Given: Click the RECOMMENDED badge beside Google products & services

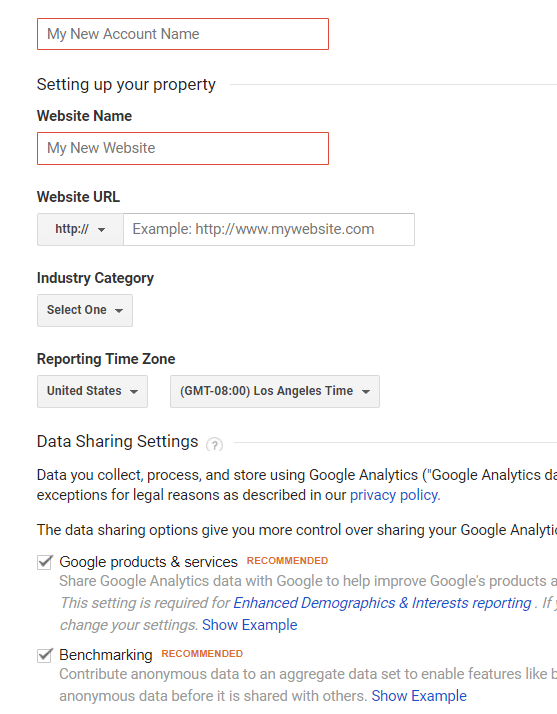Looking at the screenshot, I should [287, 561].
